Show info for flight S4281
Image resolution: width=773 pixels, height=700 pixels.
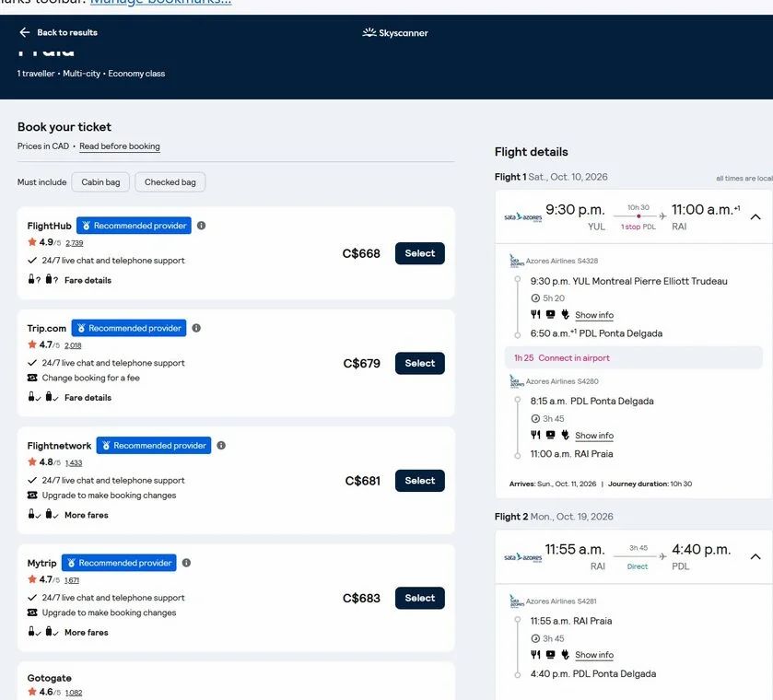pyautogui.click(x=594, y=655)
